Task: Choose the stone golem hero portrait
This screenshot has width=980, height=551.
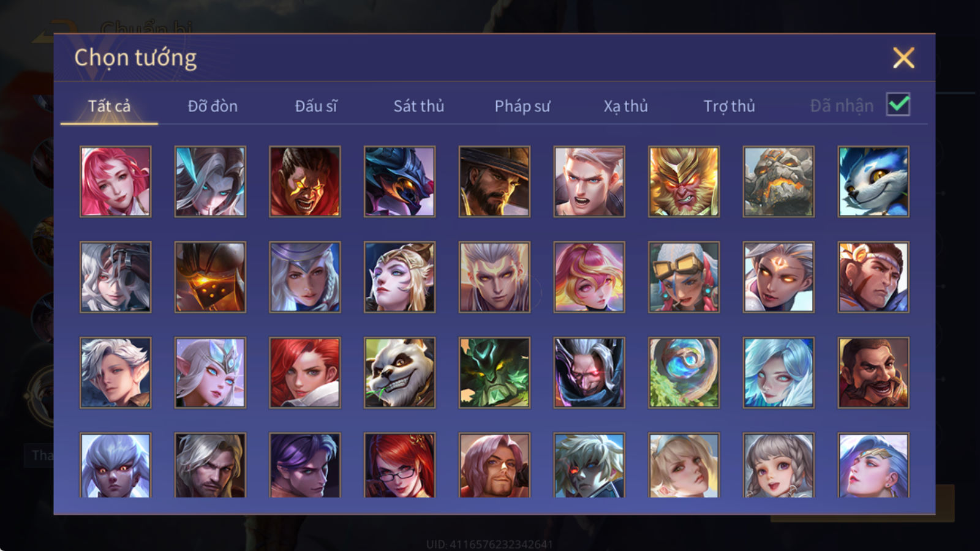Action: pos(778,181)
